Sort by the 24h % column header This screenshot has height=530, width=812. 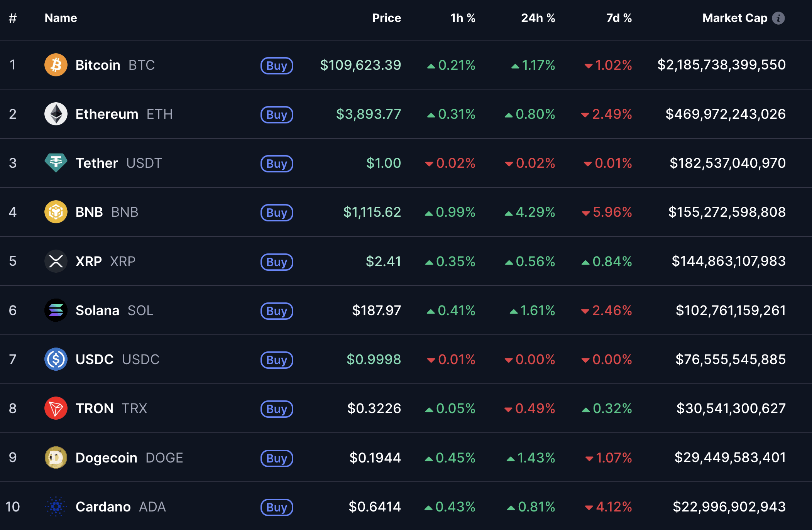click(x=538, y=18)
